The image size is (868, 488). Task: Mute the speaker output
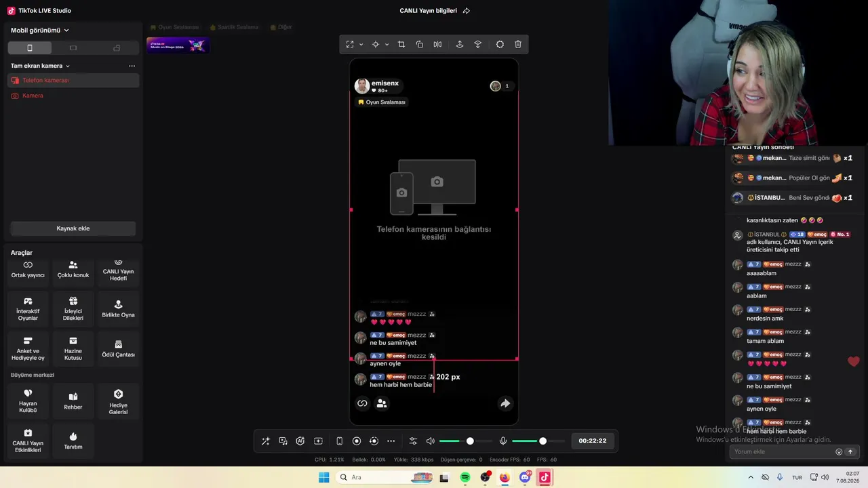[430, 441]
